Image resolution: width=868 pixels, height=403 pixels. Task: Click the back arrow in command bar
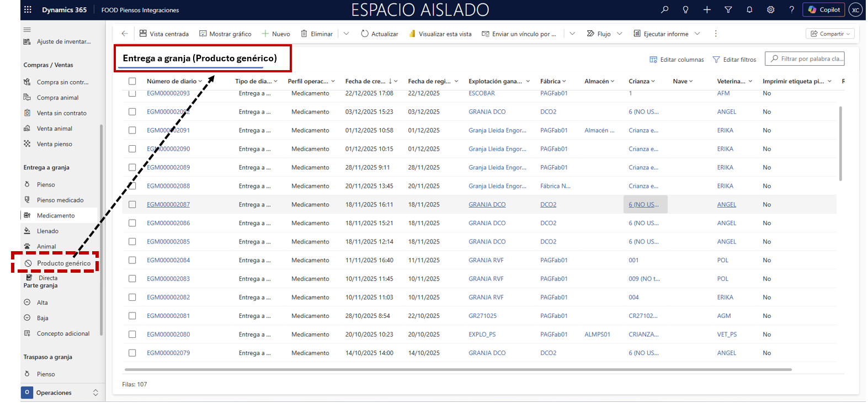click(x=125, y=34)
